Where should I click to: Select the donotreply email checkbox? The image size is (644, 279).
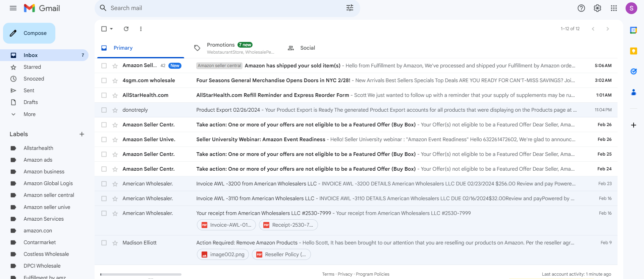click(104, 110)
